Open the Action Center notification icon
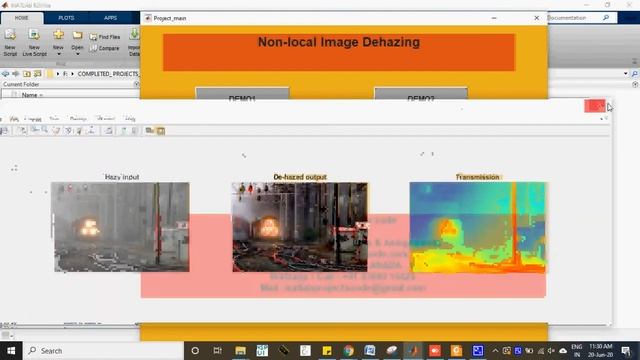This screenshot has width=640, height=360. (x=627, y=351)
